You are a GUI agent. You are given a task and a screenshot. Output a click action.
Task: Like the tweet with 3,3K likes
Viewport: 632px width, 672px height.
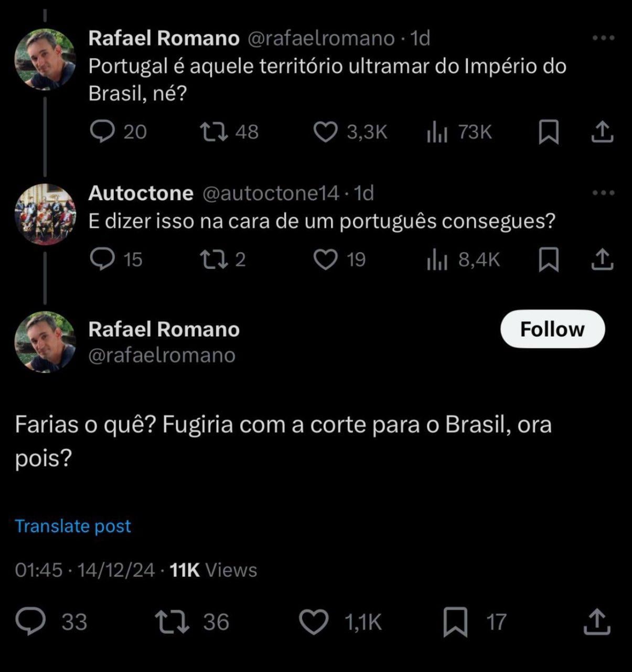(x=325, y=132)
